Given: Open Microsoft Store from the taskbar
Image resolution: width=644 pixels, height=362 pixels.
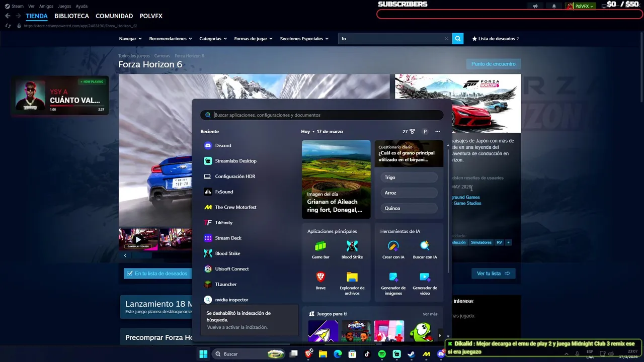Looking at the screenshot, I should click(352, 354).
